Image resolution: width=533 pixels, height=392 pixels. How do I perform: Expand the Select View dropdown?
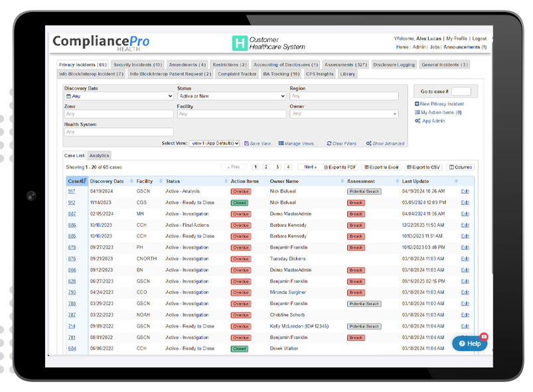pos(214,143)
